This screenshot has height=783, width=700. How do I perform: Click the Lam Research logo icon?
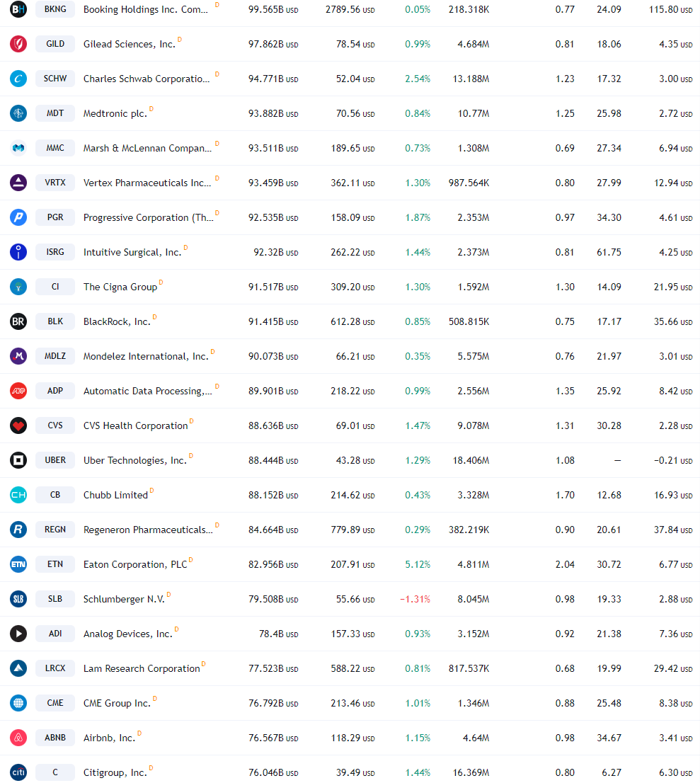coord(18,668)
